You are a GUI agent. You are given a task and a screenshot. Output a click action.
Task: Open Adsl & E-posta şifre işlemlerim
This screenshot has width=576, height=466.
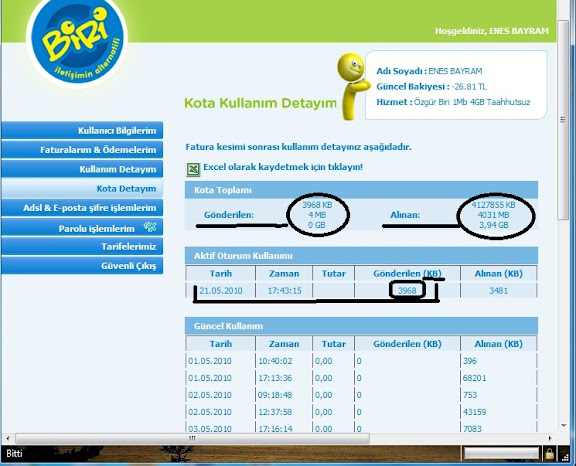click(82, 208)
